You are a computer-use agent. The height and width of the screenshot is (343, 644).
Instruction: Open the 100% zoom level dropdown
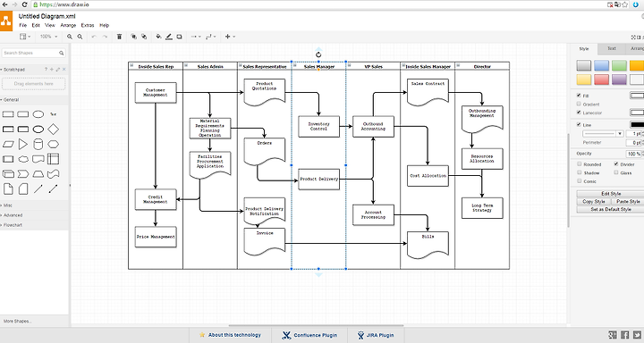49,37
